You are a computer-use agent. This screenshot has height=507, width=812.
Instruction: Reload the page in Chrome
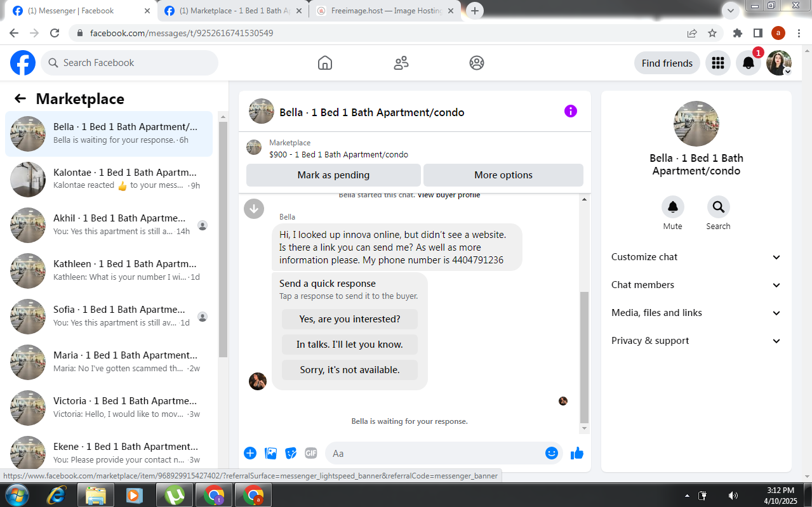tap(55, 33)
